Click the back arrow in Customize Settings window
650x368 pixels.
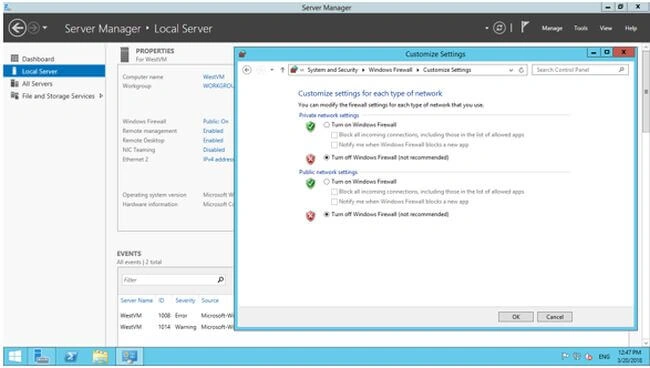coord(247,70)
